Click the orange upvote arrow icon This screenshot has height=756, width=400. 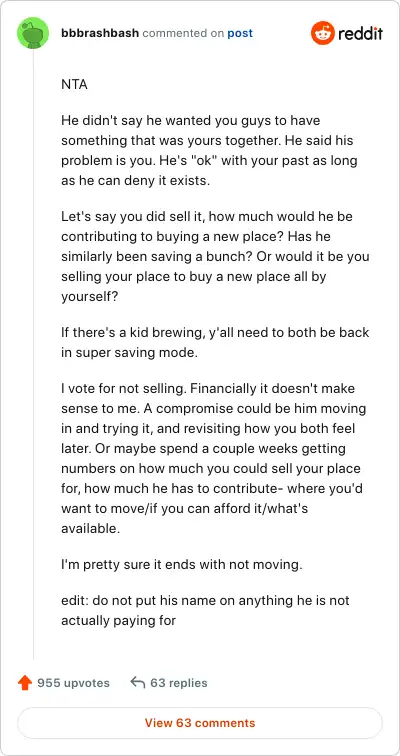(x=25, y=683)
